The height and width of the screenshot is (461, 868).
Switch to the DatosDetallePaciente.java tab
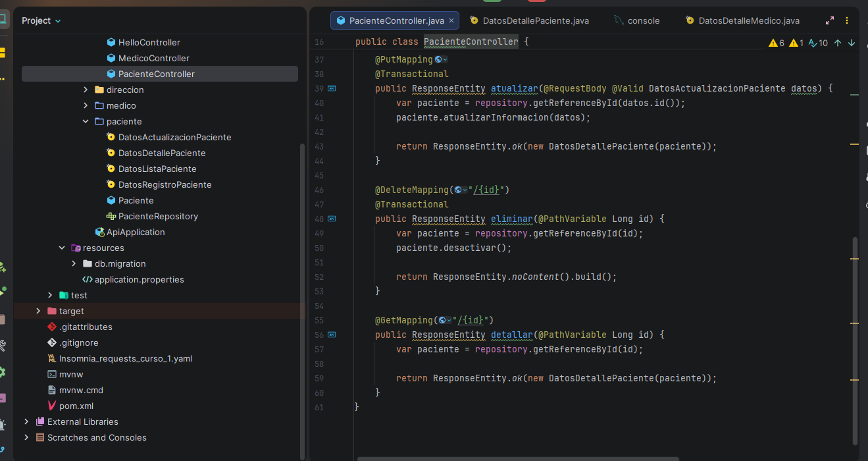535,20
